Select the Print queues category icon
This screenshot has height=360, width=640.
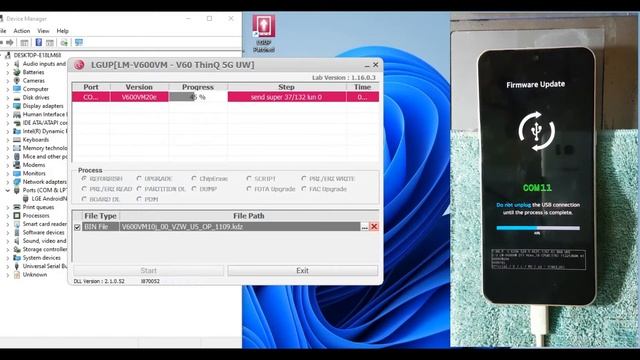[x=17, y=207]
